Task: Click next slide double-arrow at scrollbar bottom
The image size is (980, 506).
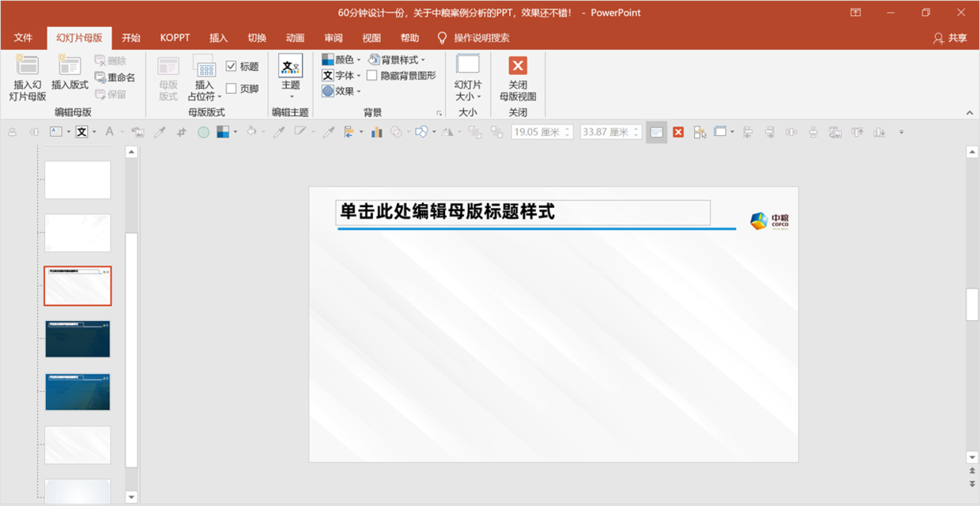Action: point(972,482)
